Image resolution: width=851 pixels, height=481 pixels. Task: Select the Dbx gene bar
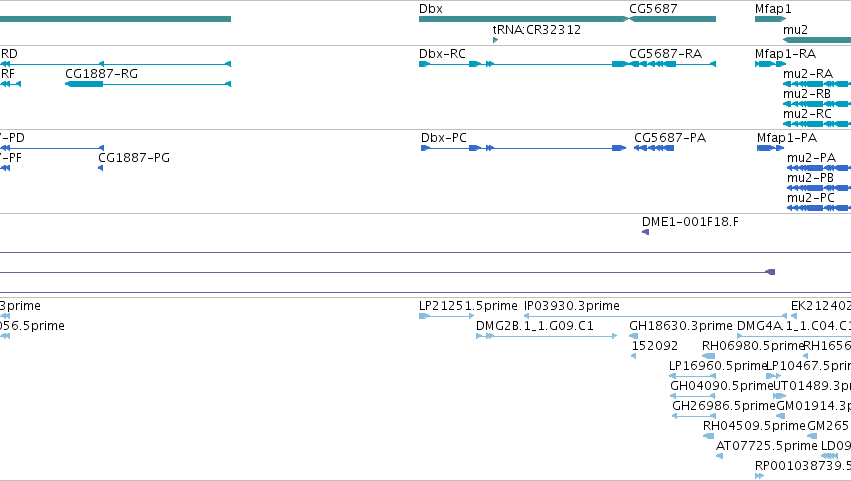[x=523, y=19]
